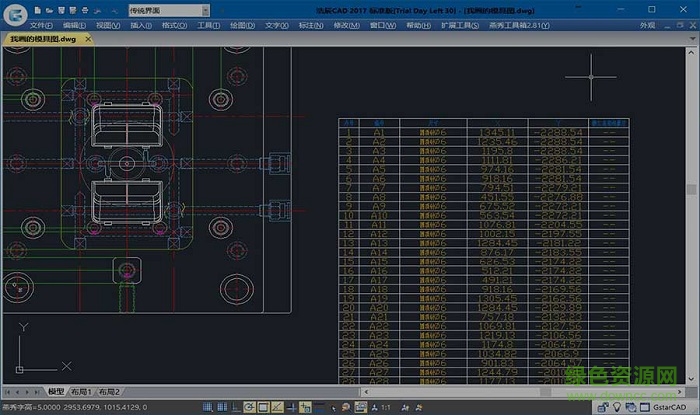Click the New file icon in quick access toolbar
Screen dimensions: 700x415
point(37,9)
